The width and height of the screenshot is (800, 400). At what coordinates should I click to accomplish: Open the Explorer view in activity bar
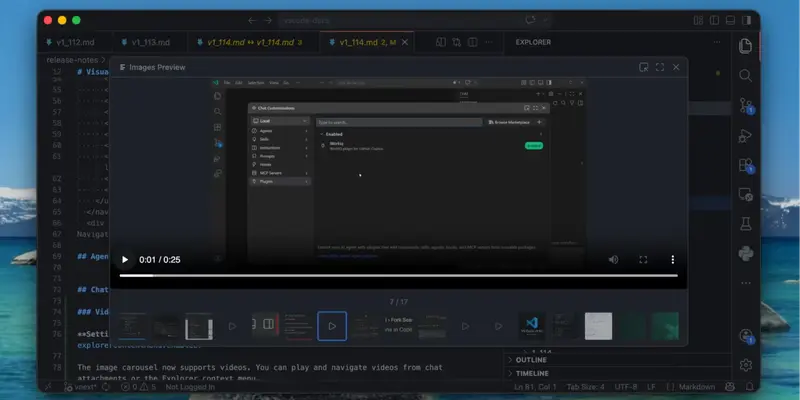pos(745,46)
